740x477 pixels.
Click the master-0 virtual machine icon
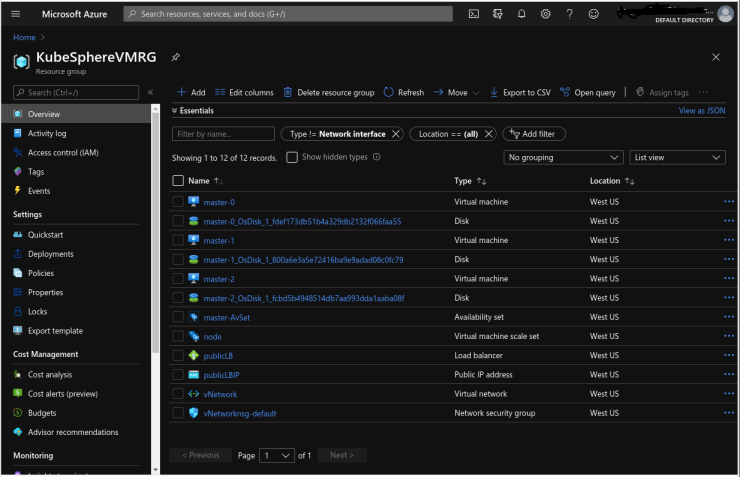point(193,201)
